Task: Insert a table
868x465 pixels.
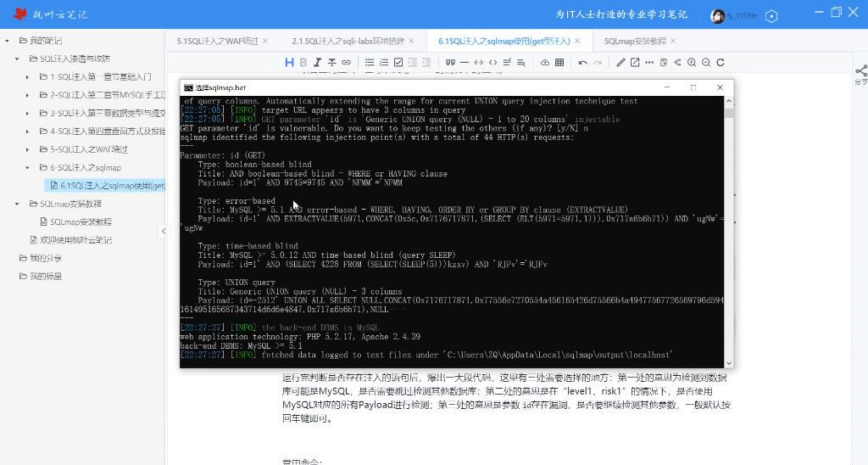Action: (559, 63)
